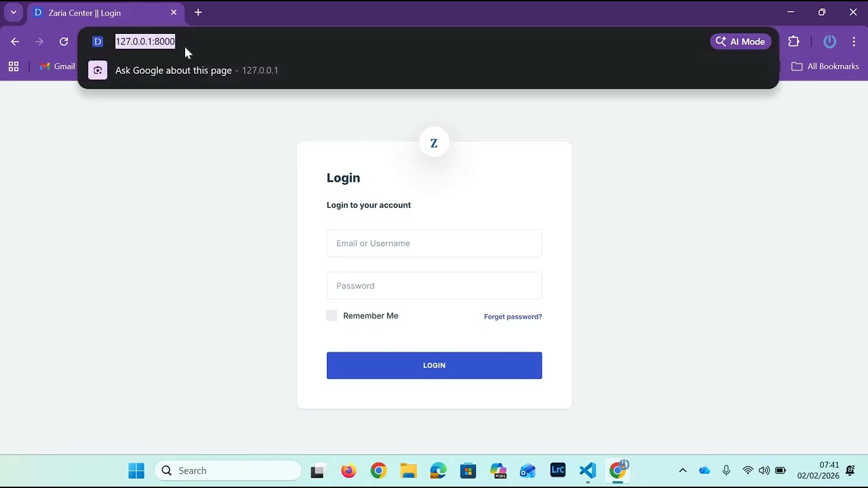Click the 127.0.0.1:8000 address text

pyautogui.click(x=145, y=41)
